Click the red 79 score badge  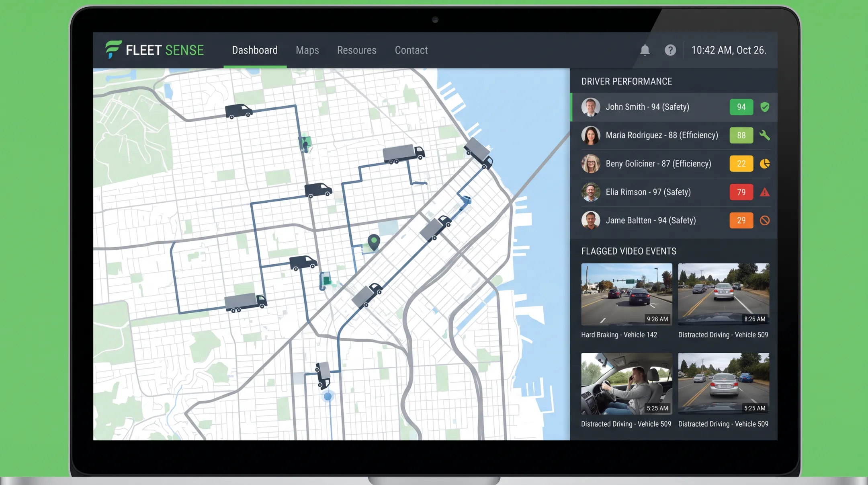pyautogui.click(x=741, y=192)
